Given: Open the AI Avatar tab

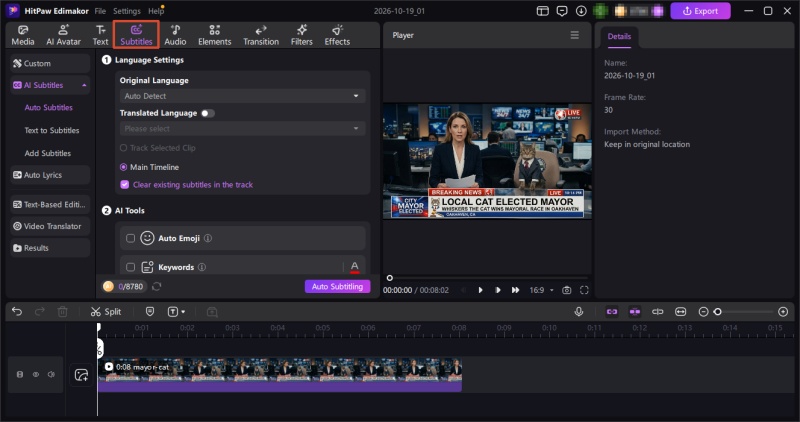Looking at the screenshot, I should tap(63, 35).
